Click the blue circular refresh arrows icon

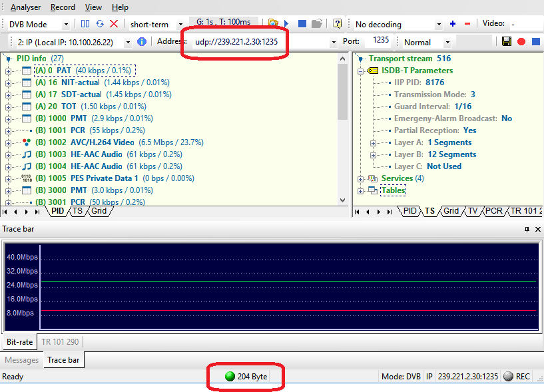[x=100, y=23]
